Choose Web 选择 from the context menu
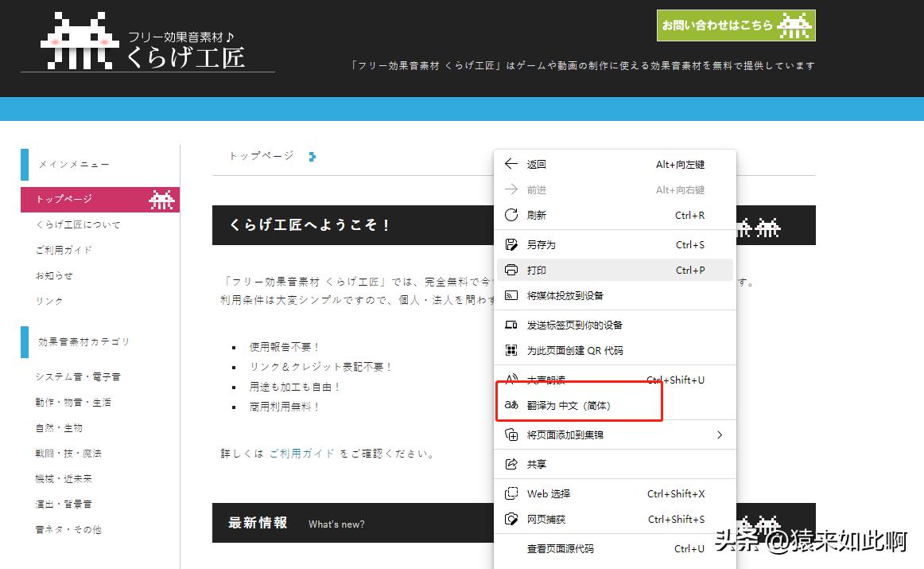Screen dimensions: 924x569 pos(551,493)
